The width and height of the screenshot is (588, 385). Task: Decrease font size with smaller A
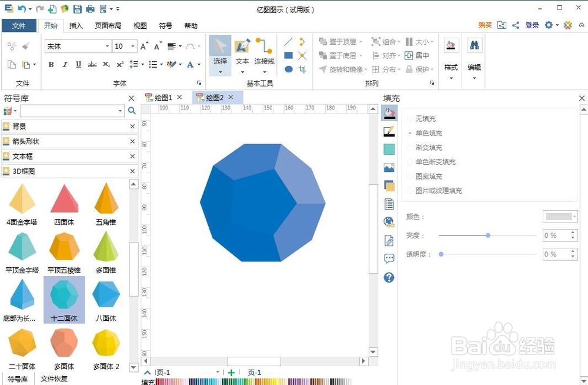pyautogui.click(x=158, y=46)
